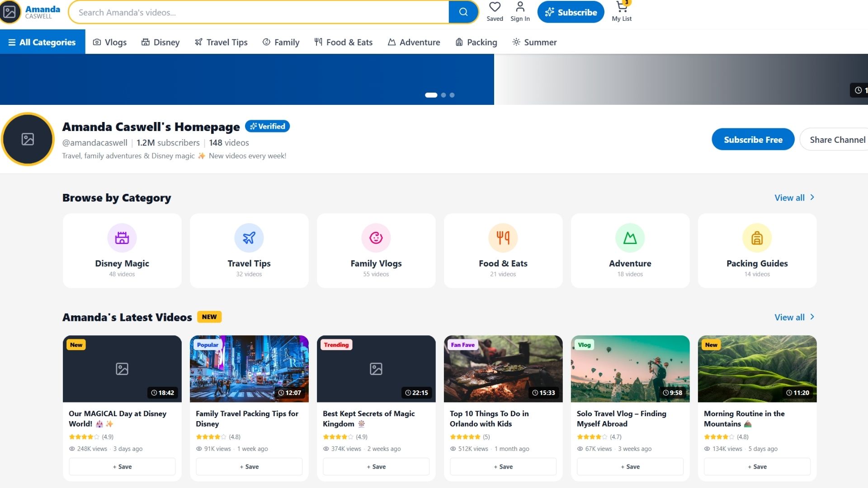868x488 pixels.
Task: Select the Food & Eats utensils icon
Action: [503, 237]
